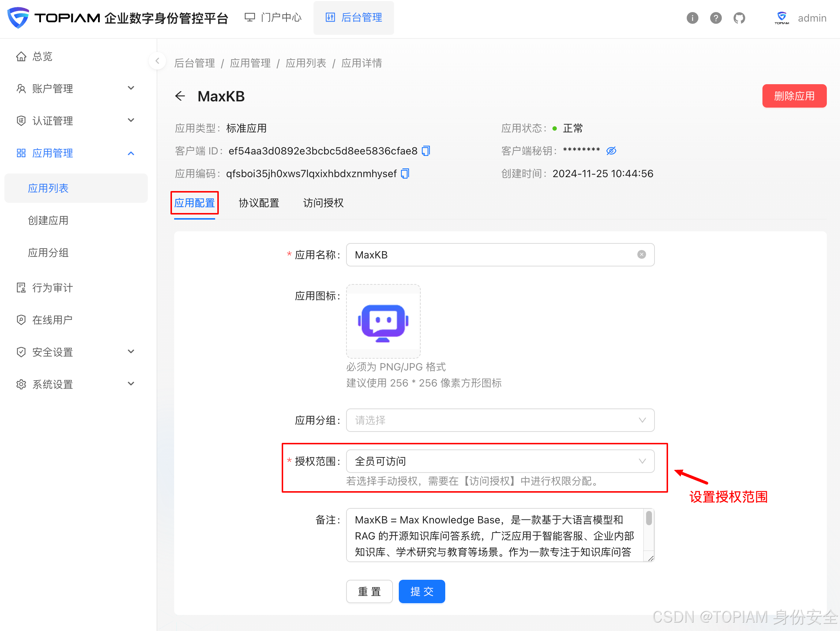
Task: Click the info icon in the top bar
Action: (692, 18)
